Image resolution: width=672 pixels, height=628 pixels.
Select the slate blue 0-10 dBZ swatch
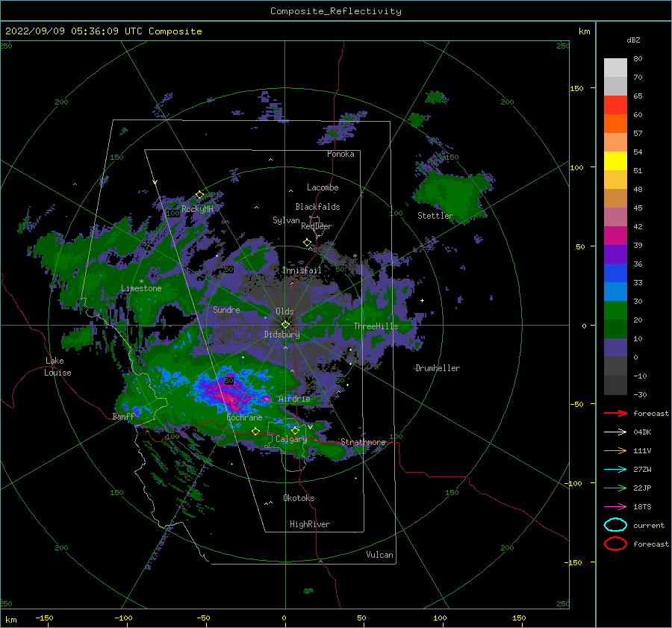pos(615,348)
